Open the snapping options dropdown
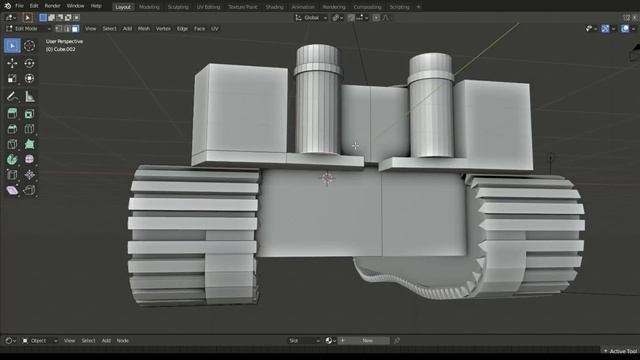Image resolution: width=640 pixels, height=360 pixels. [x=362, y=18]
